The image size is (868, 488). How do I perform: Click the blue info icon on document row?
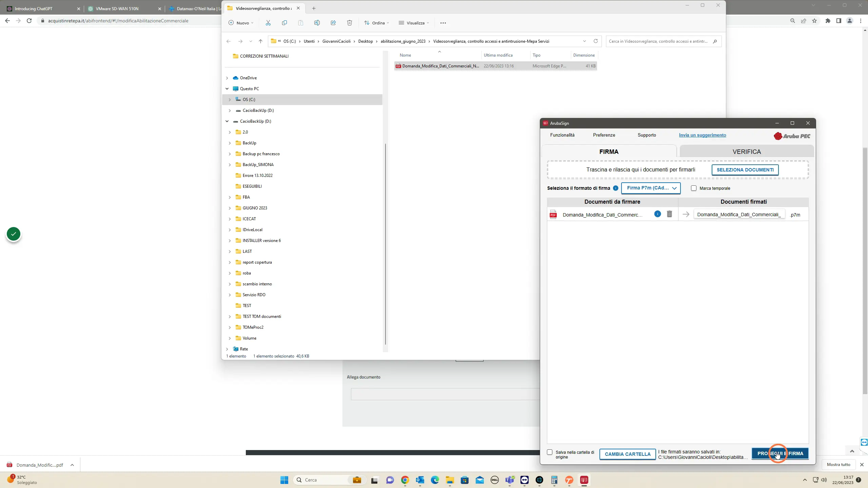657,214
